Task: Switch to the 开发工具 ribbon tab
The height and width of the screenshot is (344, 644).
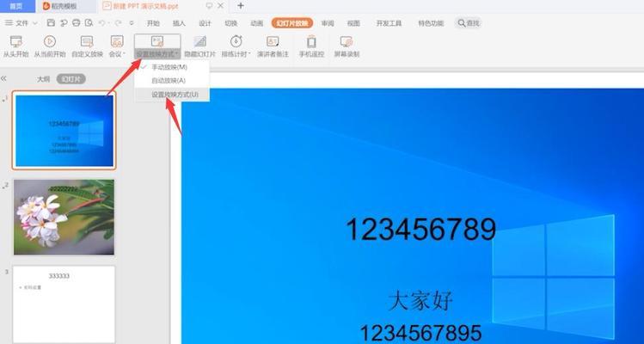Action: (x=389, y=23)
